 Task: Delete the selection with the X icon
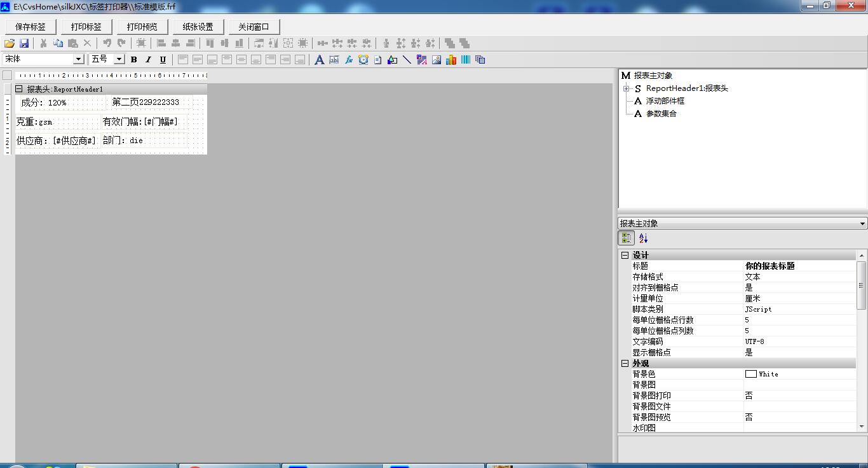coord(88,43)
